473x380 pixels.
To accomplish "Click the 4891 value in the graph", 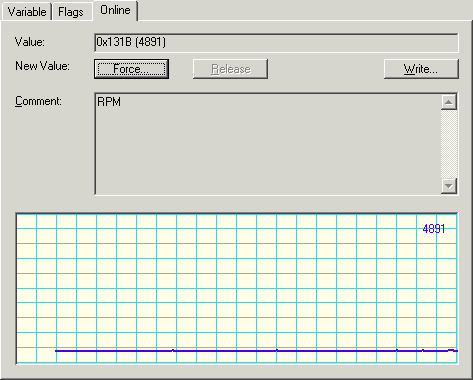I will coord(434,229).
